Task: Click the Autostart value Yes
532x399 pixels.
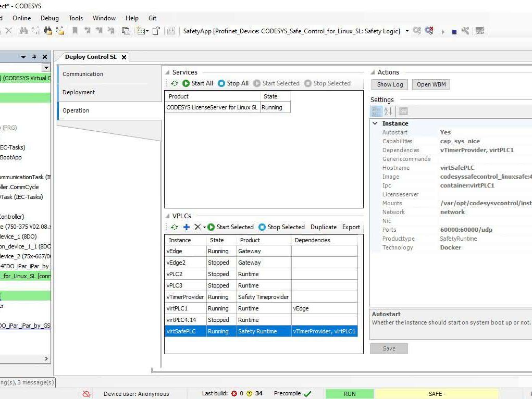Action: pyautogui.click(x=445, y=132)
